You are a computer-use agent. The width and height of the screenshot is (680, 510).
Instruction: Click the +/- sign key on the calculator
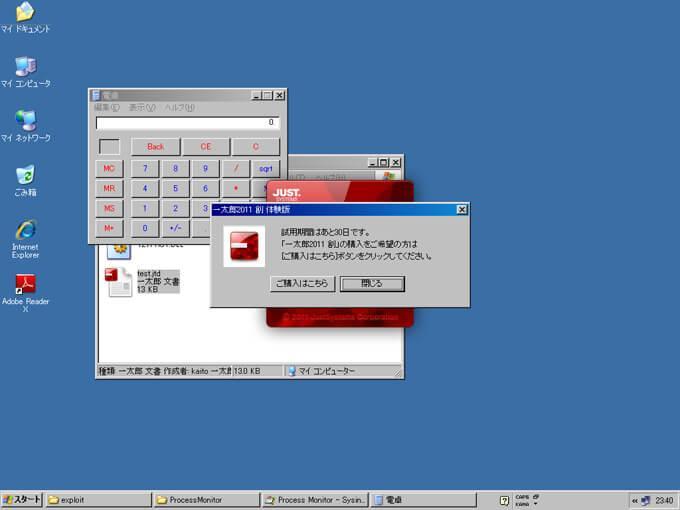coord(175,228)
